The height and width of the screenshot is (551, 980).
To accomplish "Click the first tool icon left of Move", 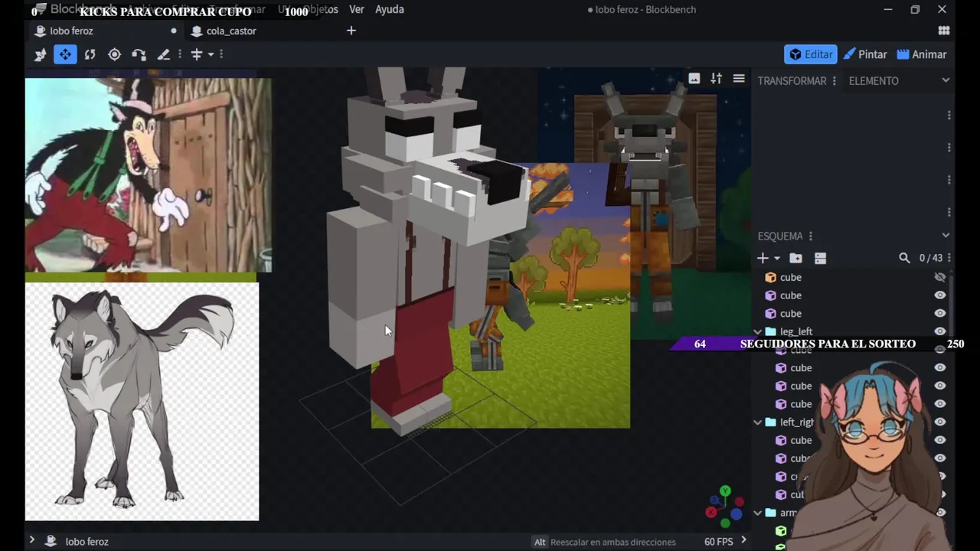I will point(41,54).
